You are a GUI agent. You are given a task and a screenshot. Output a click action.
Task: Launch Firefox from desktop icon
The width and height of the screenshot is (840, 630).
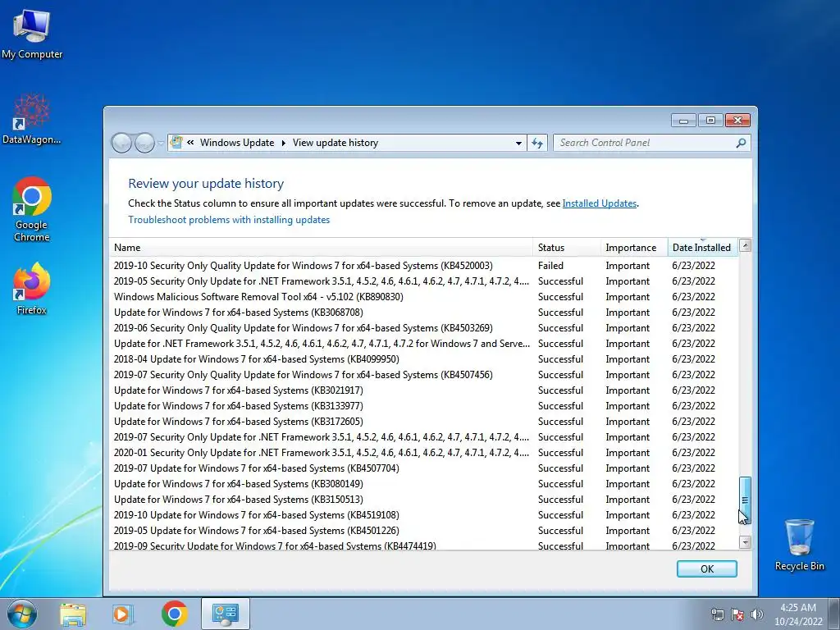tap(32, 288)
